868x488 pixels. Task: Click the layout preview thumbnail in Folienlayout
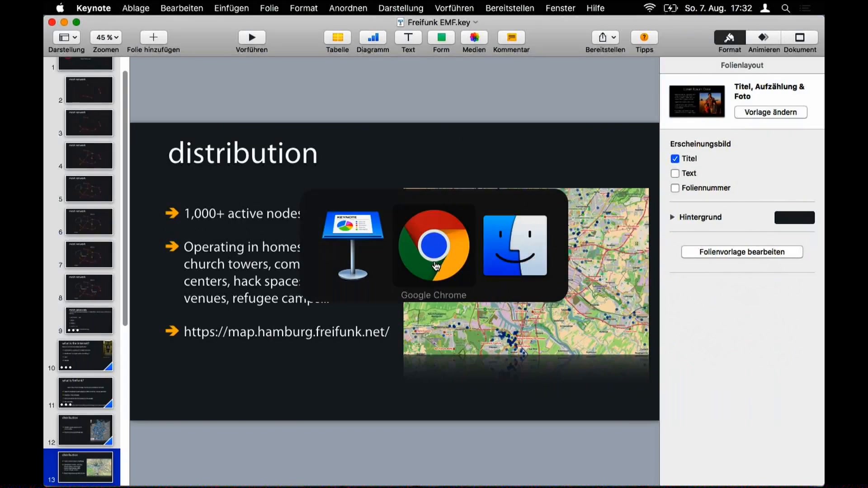[697, 101]
